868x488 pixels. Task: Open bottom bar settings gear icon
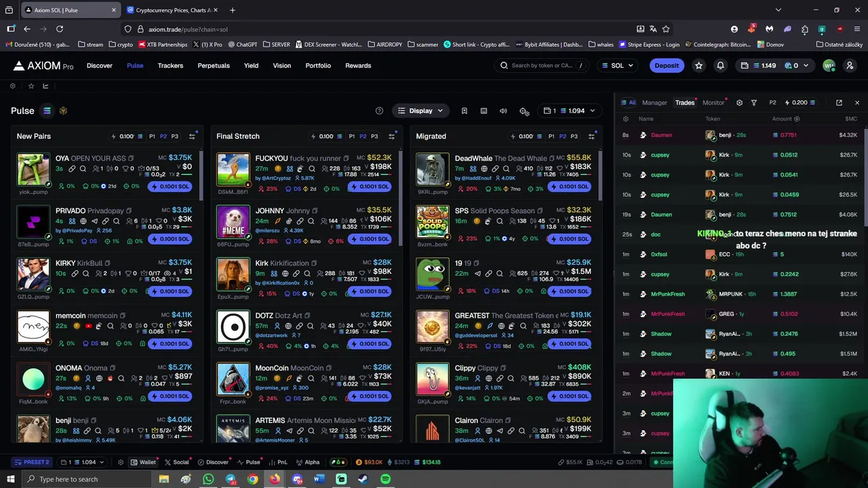click(x=120, y=462)
